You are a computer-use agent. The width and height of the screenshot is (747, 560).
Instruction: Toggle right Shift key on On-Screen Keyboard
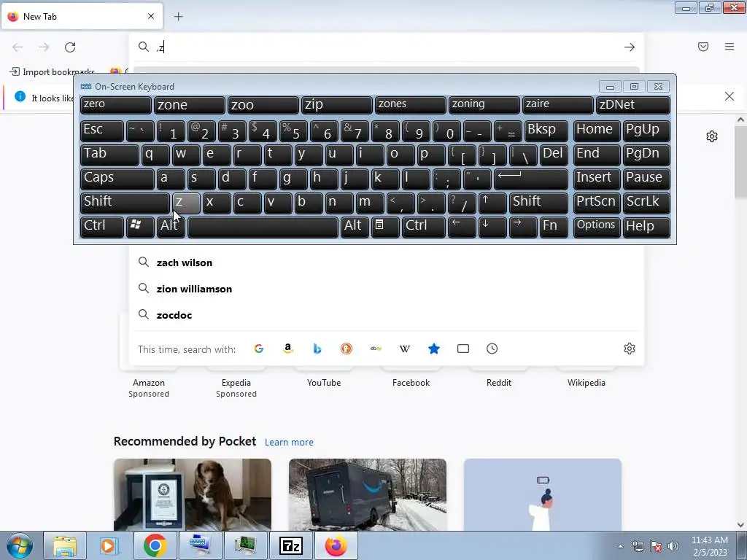click(x=538, y=203)
